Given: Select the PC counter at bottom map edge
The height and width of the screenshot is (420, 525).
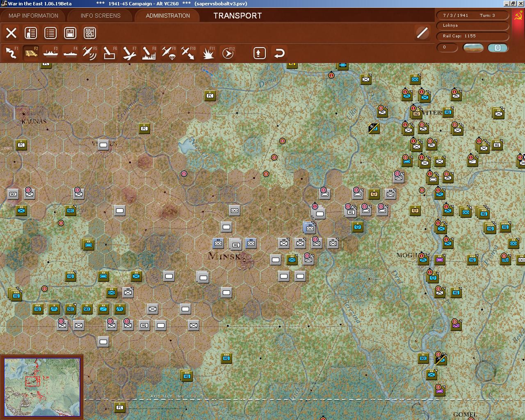Looking at the screenshot, I should pyautogui.click(x=120, y=407).
